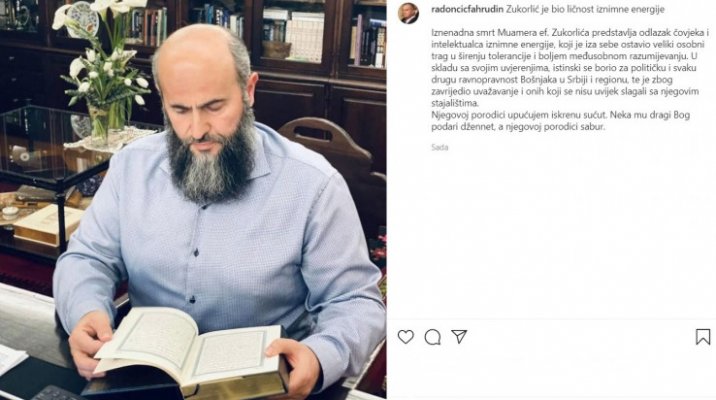Viewport: 716px width, 400px height.
Task: Click the empty white area below the caption
Action: (551, 233)
